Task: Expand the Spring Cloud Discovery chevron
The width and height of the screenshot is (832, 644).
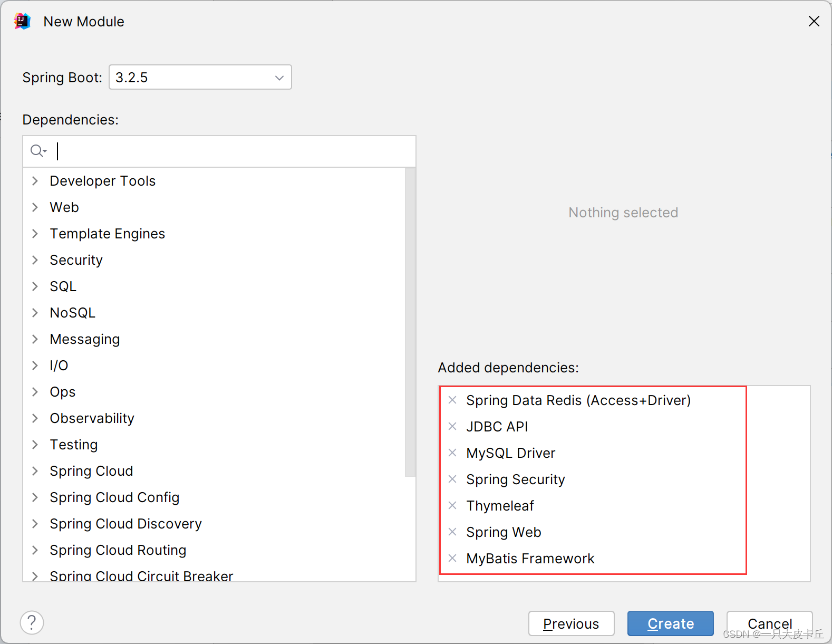Action: coord(35,524)
